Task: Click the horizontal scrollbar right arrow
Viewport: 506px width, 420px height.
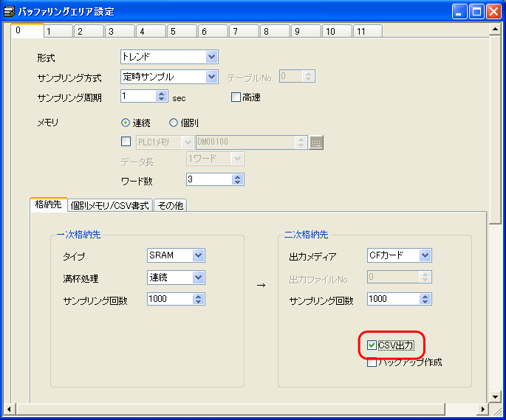Action: tap(482, 409)
